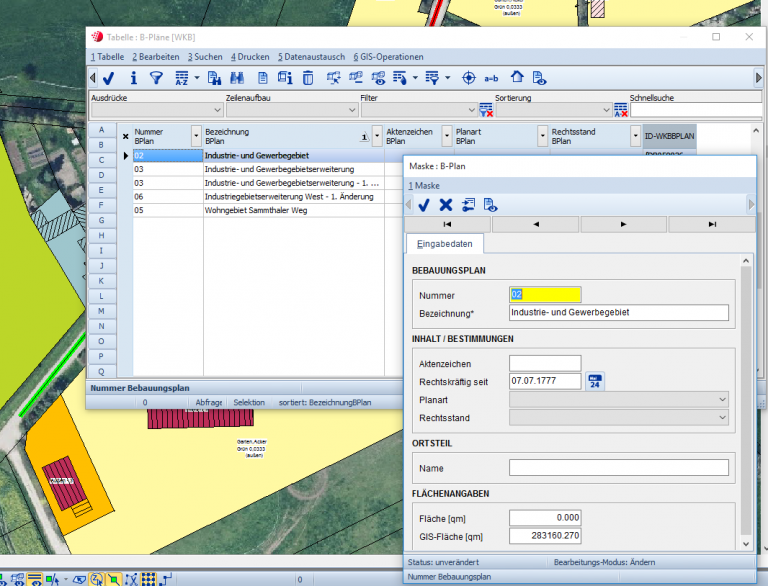This screenshot has height=586, width=768.
Task: Apply the table filter funnel list icon
Action: click(432, 78)
